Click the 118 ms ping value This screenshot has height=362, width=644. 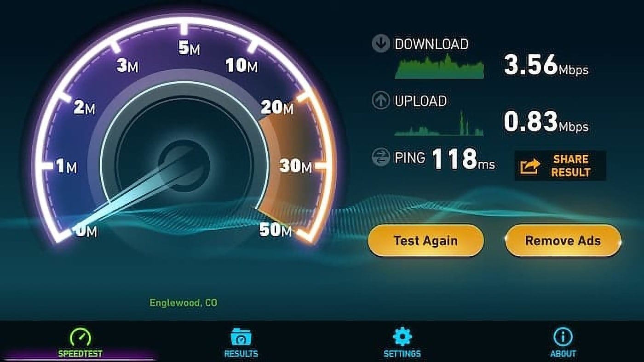(x=463, y=159)
